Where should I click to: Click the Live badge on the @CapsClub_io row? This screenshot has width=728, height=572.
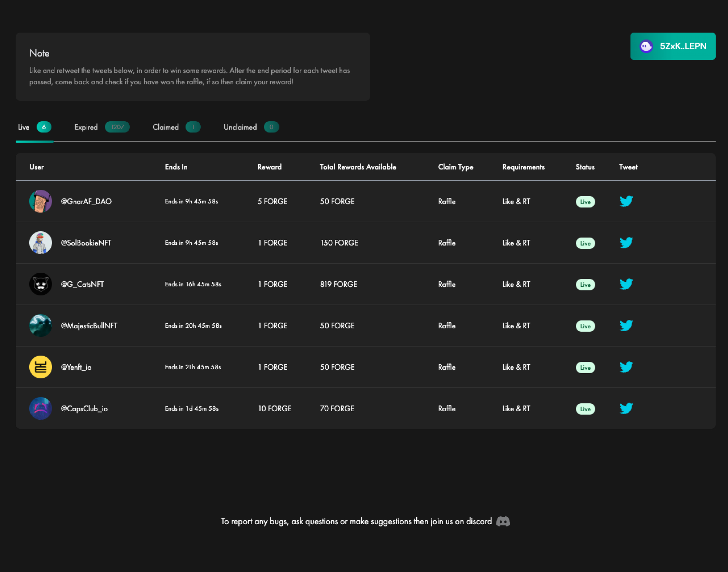[x=585, y=409]
